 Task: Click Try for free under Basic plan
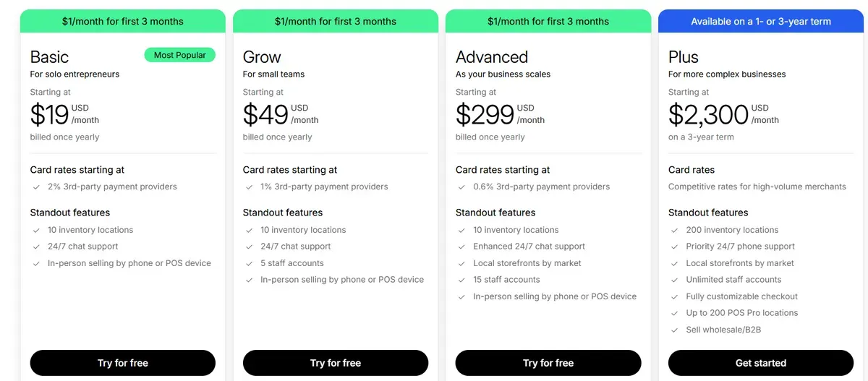[x=122, y=363]
